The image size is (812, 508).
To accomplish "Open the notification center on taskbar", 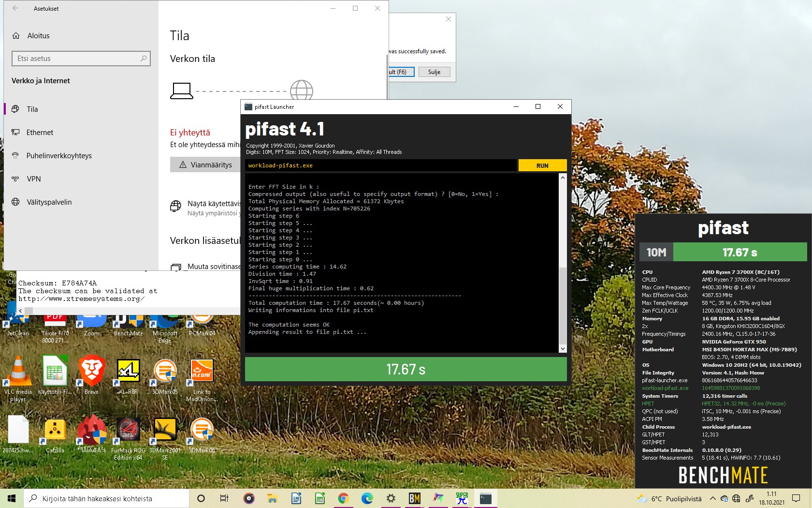I will 796,498.
